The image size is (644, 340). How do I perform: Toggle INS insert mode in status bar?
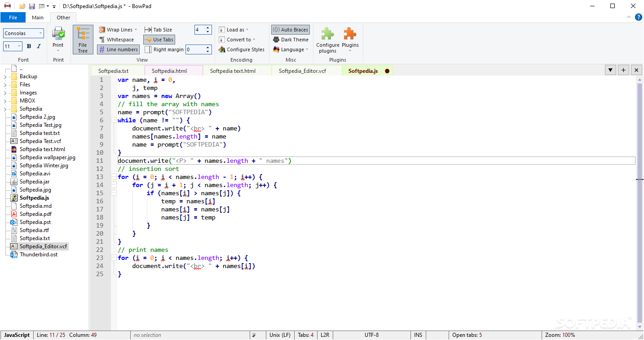[418, 335]
